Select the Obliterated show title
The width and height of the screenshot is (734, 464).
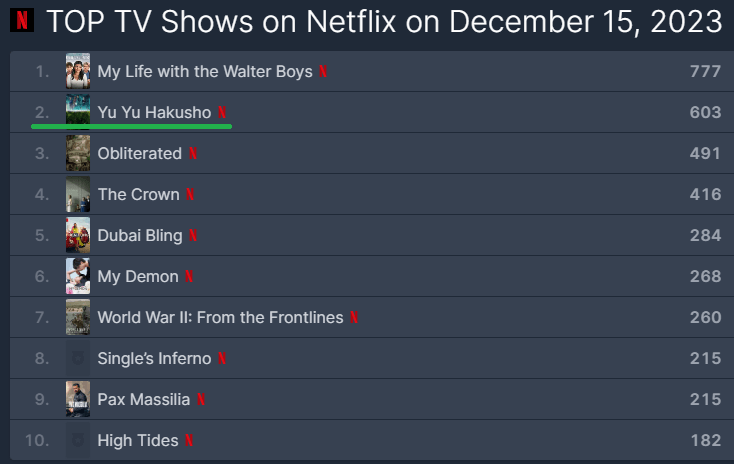point(139,154)
